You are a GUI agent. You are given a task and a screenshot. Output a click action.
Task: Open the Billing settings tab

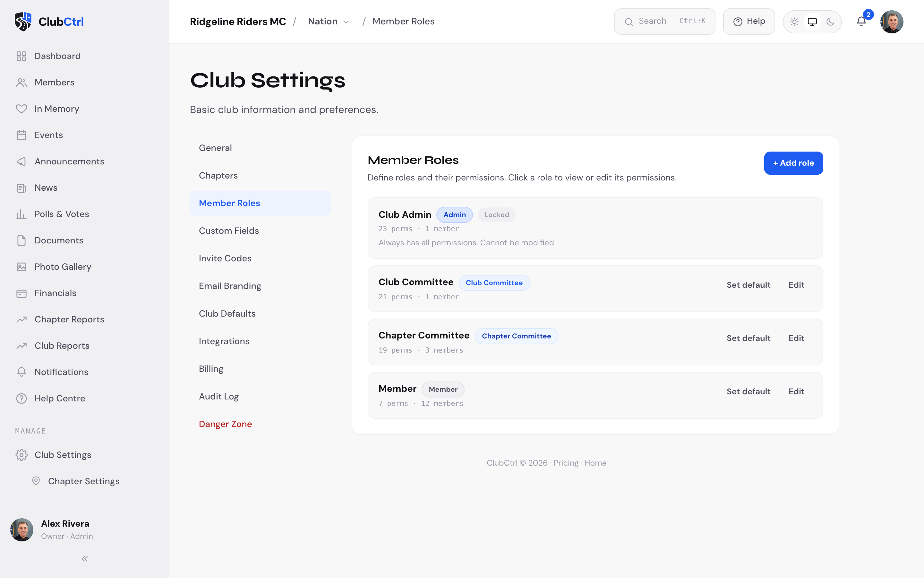pyautogui.click(x=261, y=369)
